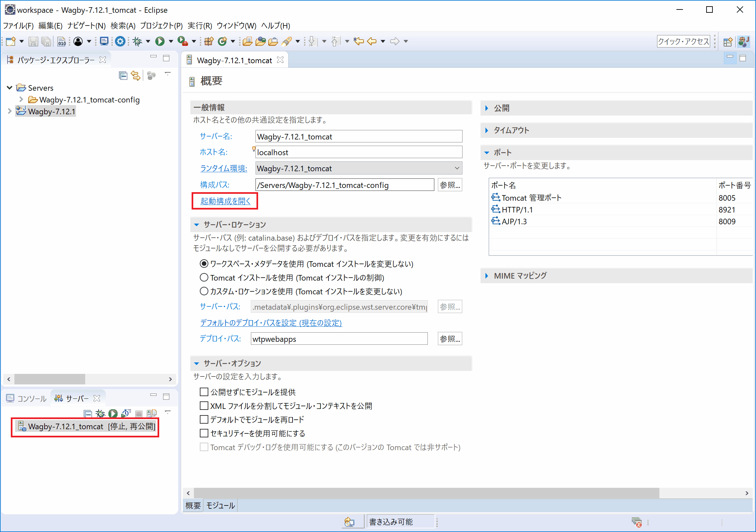
Task: Click 参照 button next to デプロイ・パス
Action: coord(450,339)
